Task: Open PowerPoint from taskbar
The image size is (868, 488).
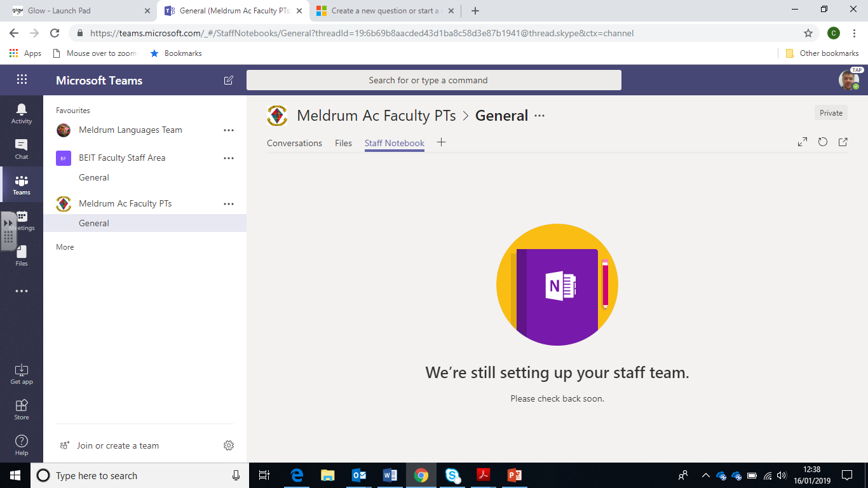Action: point(515,475)
